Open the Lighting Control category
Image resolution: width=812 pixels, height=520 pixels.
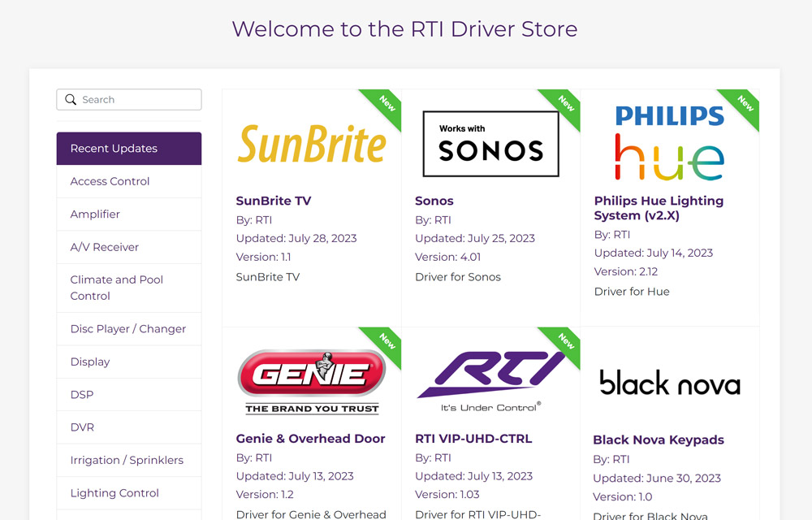[x=129, y=493]
